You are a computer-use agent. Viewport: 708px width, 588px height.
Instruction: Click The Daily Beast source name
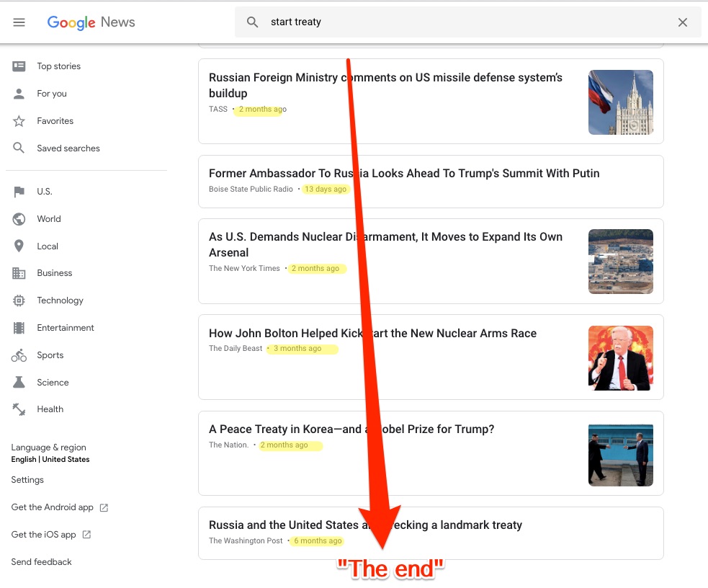click(x=236, y=348)
